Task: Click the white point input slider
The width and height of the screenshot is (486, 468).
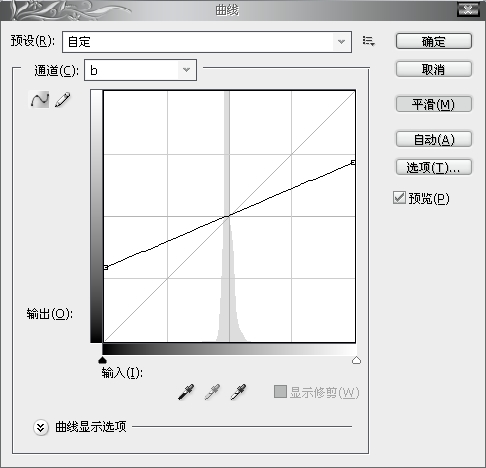Action: coord(356,360)
